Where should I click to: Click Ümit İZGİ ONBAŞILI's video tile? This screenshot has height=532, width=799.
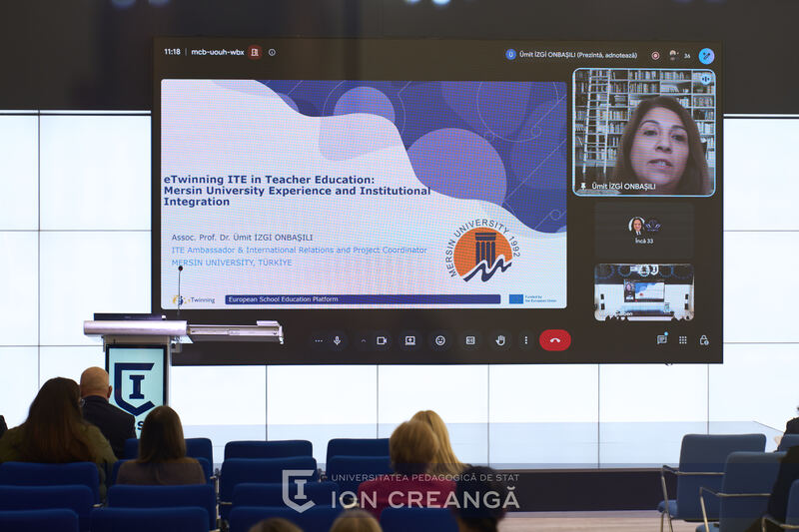coord(644,133)
